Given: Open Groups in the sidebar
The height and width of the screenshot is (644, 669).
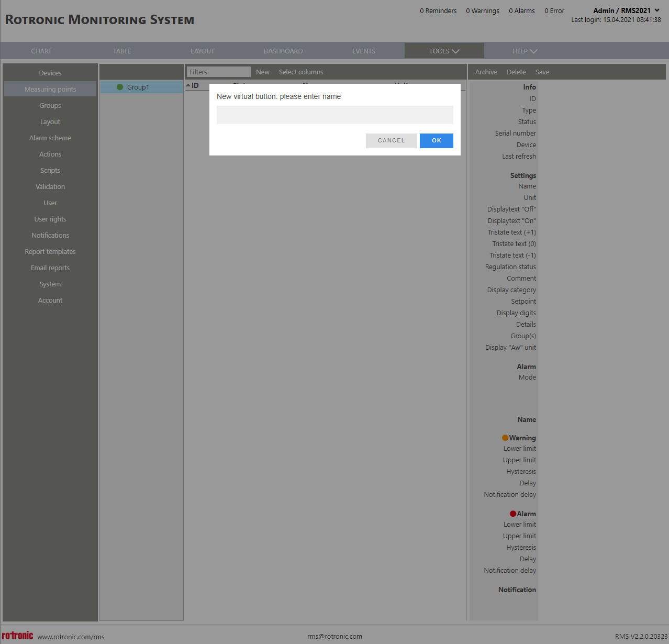Looking at the screenshot, I should tap(50, 105).
